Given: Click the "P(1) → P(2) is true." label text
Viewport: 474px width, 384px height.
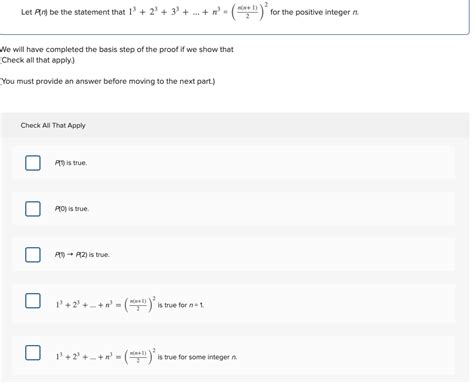Looking at the screenshot, I should coord(82,255).
